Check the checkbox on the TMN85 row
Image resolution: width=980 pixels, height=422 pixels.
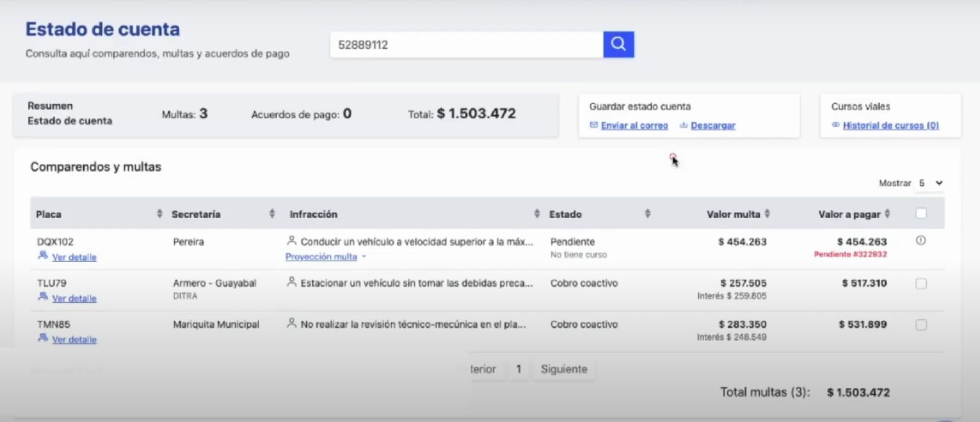921,325
